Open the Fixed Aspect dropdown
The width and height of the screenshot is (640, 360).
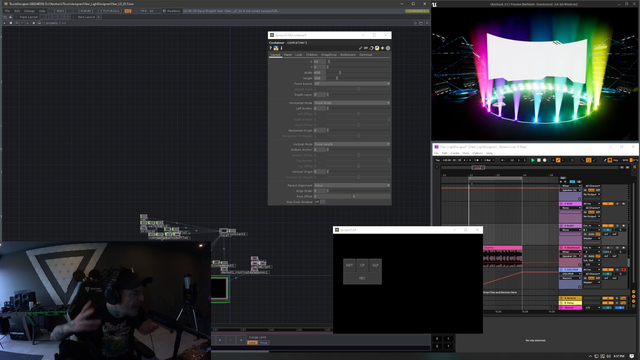352,84
